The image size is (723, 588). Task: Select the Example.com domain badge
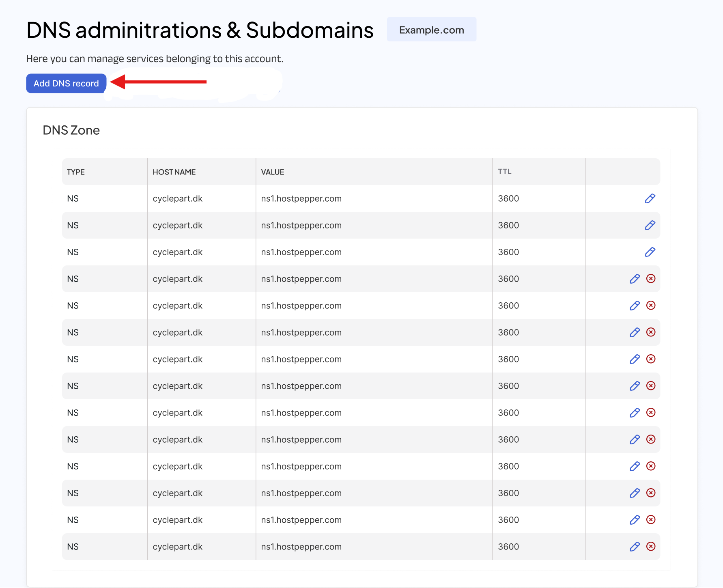pyautogui.click(x=431, y=30)
